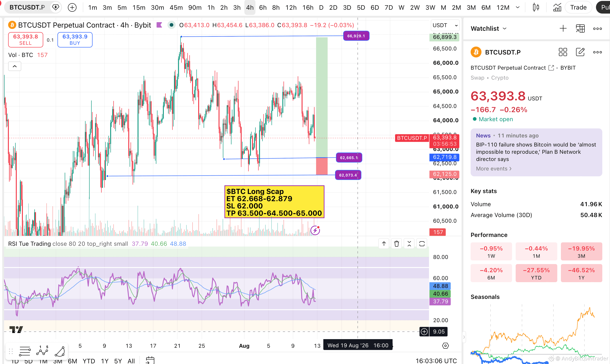Click the Trade button
Image resolution: width=610 pixels, height=364 pixels.
tap(578, 7)
